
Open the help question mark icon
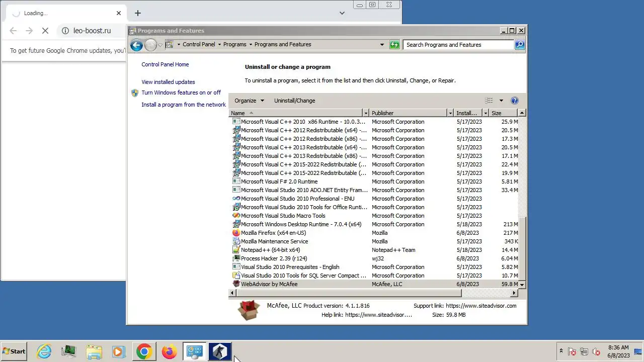[514, 101]
